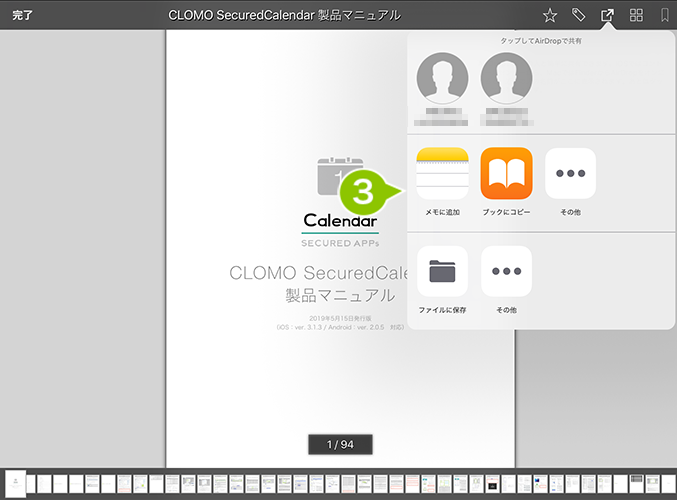Tap the 製品マニュアル cover heading
This screenshot has height=500, width=677.
[340, 296]
